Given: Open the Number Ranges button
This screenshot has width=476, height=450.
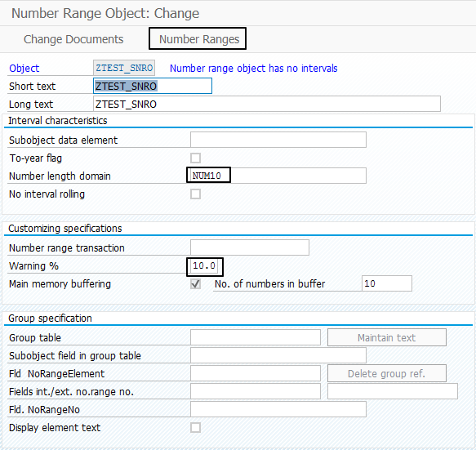Looking at the screenshot, I should tap(199, 39).
